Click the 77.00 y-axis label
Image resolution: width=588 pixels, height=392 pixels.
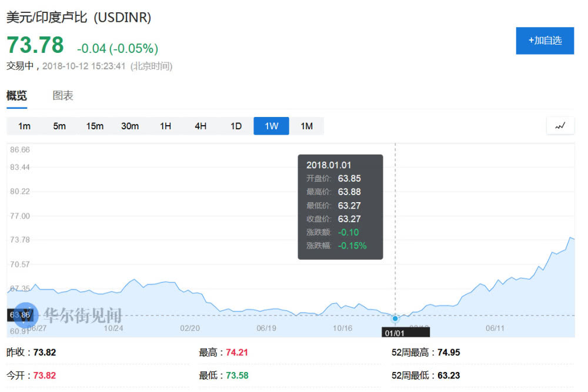20,216
